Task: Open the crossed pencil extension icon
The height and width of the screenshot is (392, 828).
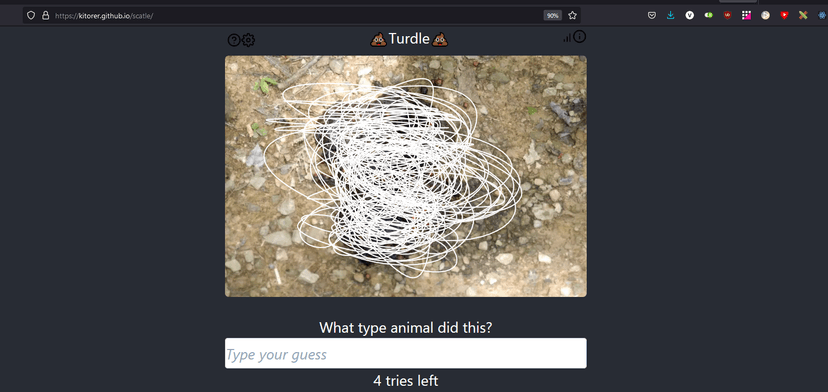Action: [x=803, y=15]
